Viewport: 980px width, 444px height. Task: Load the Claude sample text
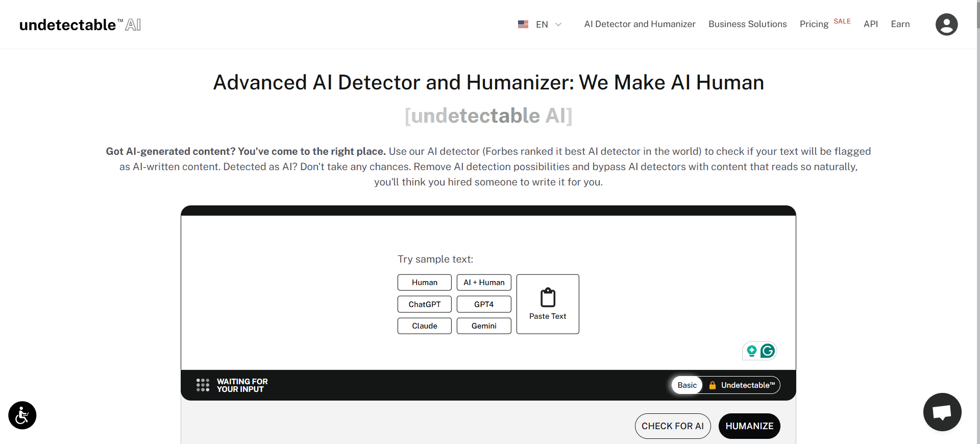coord(425,326)
